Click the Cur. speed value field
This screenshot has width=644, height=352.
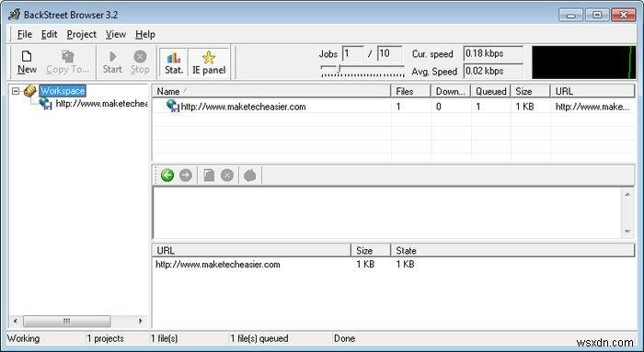point(493,53)
